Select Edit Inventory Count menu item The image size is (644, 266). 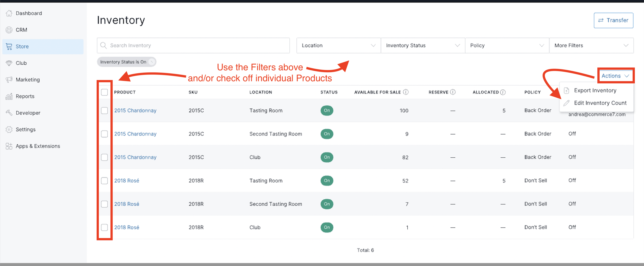coord(600,103)
